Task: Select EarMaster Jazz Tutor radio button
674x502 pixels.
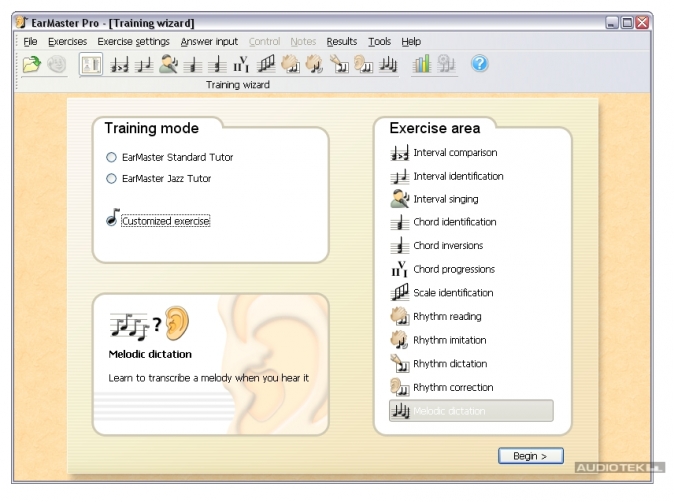Action: tap(111, 178)
